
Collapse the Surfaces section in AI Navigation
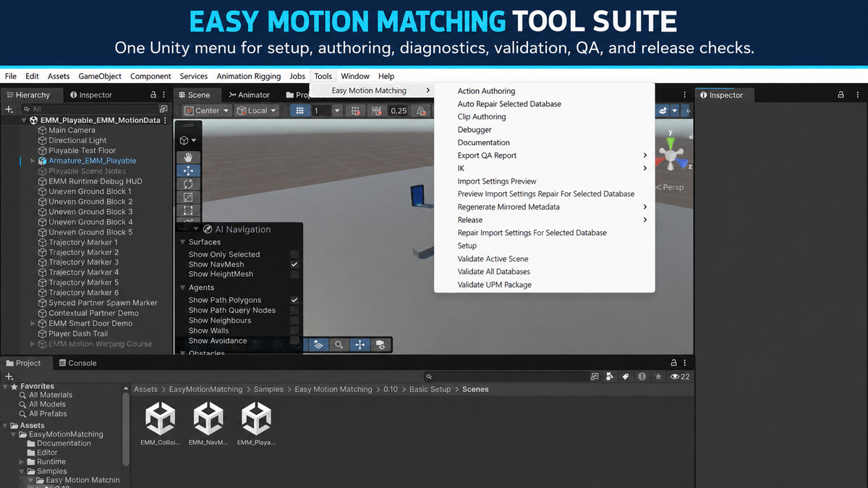click(182, 242)
